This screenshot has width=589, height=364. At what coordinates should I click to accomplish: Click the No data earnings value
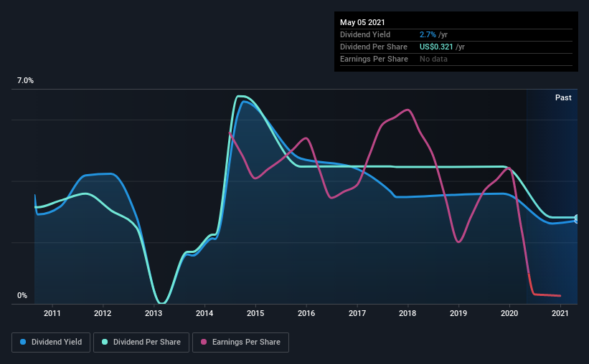pos(433,59)
